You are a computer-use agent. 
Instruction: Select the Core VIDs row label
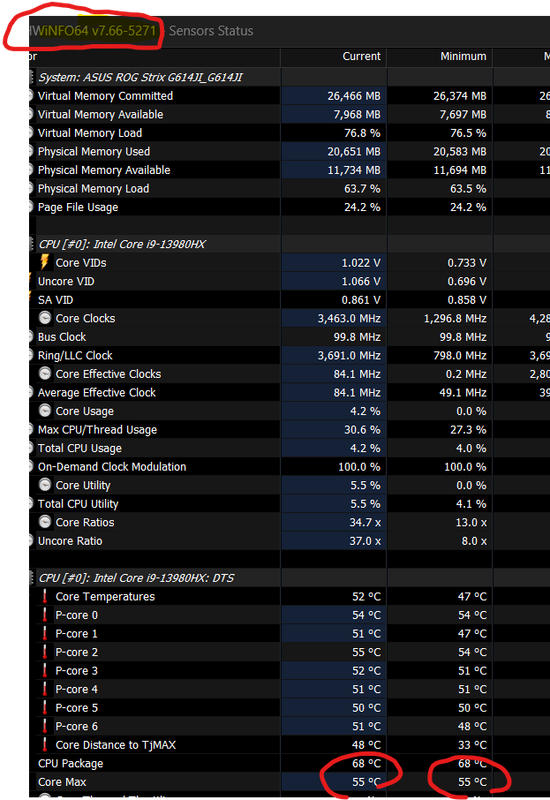(x=81, y=263)
